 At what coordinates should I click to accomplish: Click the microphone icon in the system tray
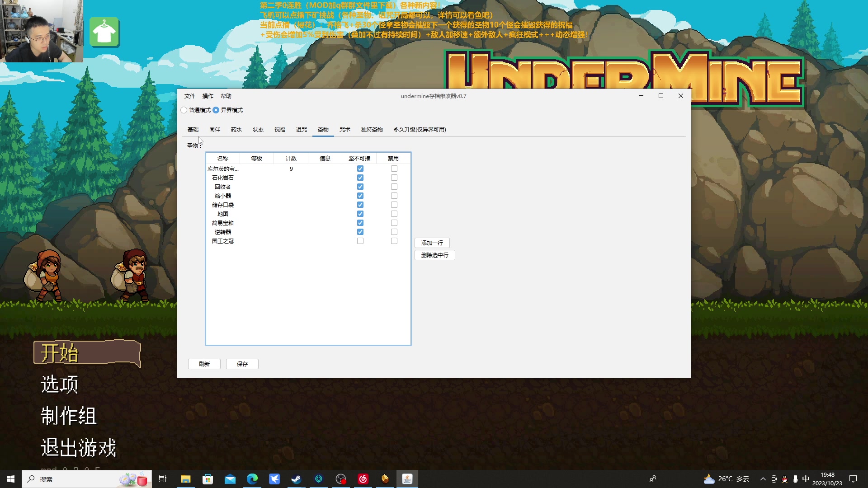pyautogui.click(x=795, y=479)
